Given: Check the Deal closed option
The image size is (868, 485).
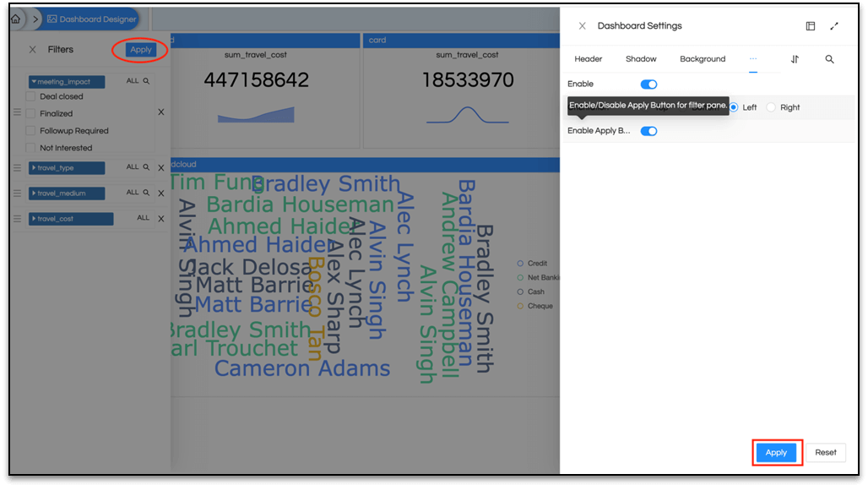Looking at the screenshot, I should 31,96.
